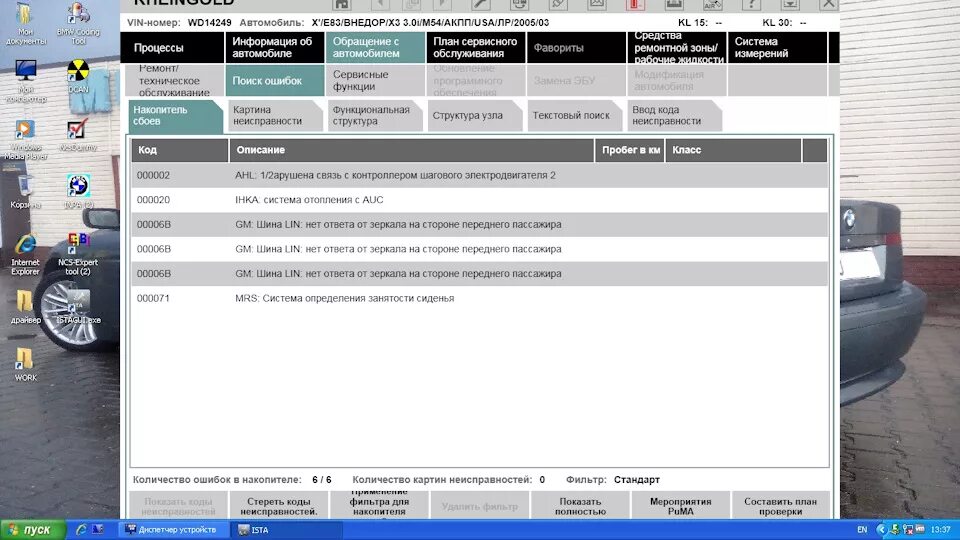Open Корзина recycle bin icon
This screenshot has width=960, height=540.
pyautogui.click(x=25, y=192)
